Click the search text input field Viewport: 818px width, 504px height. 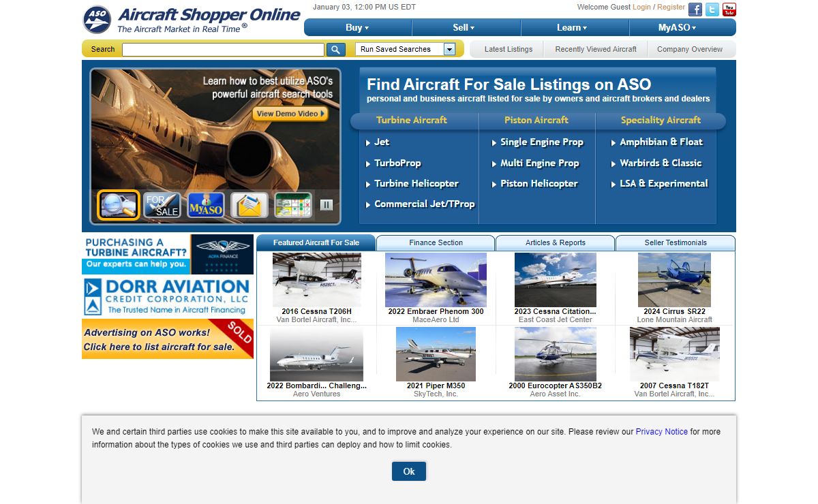click(x=223, y=49)
